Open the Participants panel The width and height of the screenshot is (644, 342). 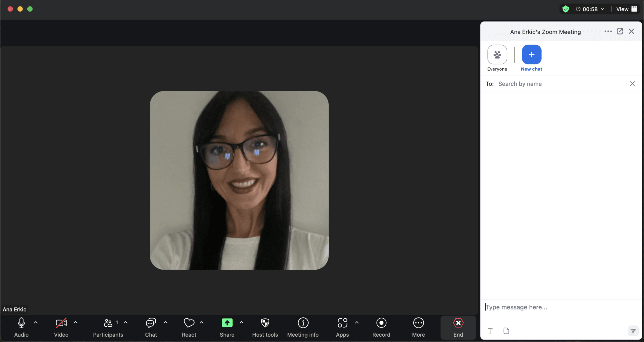point(108,327)
